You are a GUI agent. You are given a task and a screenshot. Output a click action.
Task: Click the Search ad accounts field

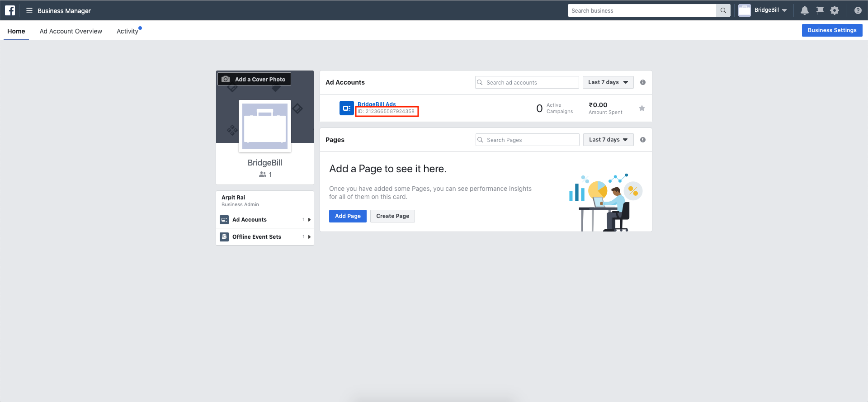(x=527, y=82)
